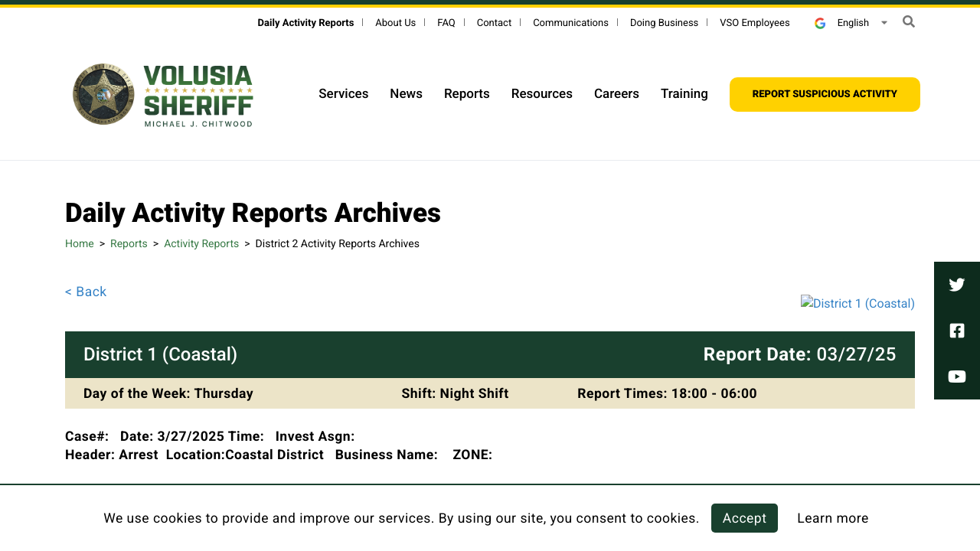Open the Services navigation menu
Screen dimensions: 980x551
(343, 93)
